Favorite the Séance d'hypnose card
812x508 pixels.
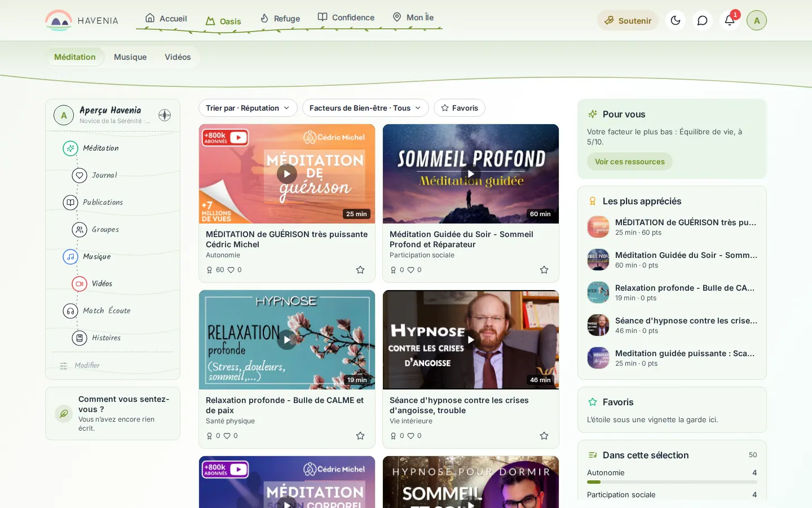[544, 436]
